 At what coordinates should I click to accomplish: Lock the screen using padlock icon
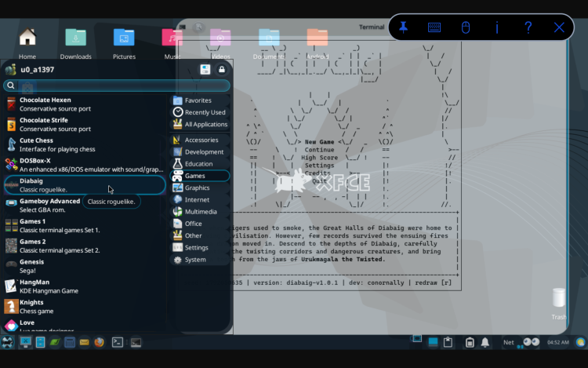pyautogui.click(x=222, y=69)
